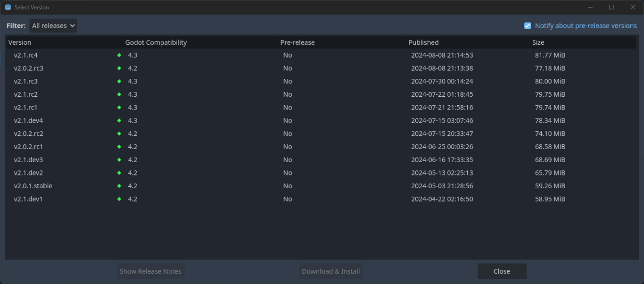Click the green diamond in the v2.0.2.rc1 row
The height and width of the screenshot is (284, 644).
[x=119, y=147]
